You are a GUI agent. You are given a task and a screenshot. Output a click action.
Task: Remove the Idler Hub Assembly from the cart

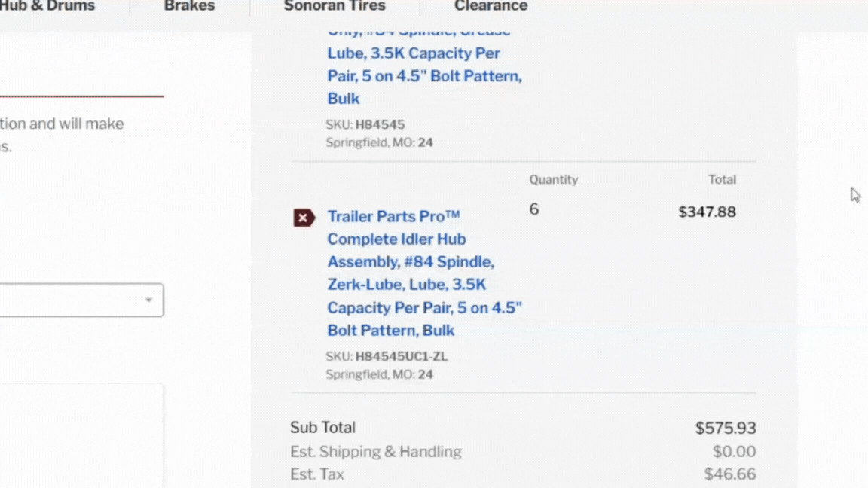(304, 217)
